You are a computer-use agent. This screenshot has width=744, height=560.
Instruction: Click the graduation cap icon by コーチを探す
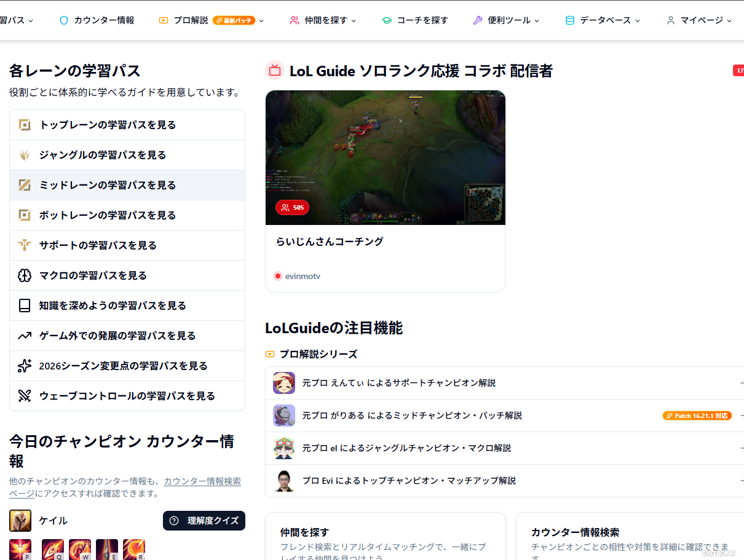[x=387, y=20]
